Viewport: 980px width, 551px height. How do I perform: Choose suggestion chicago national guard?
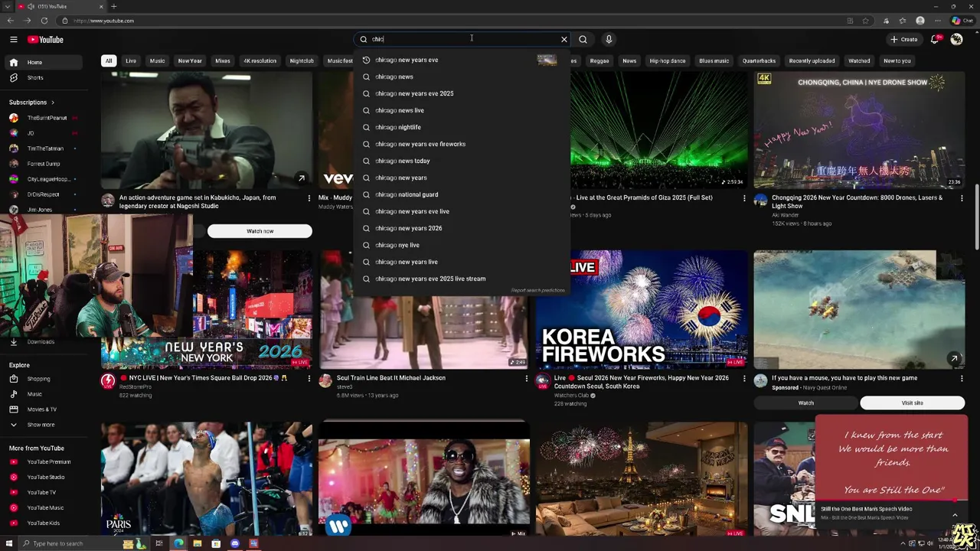(462, 194)
